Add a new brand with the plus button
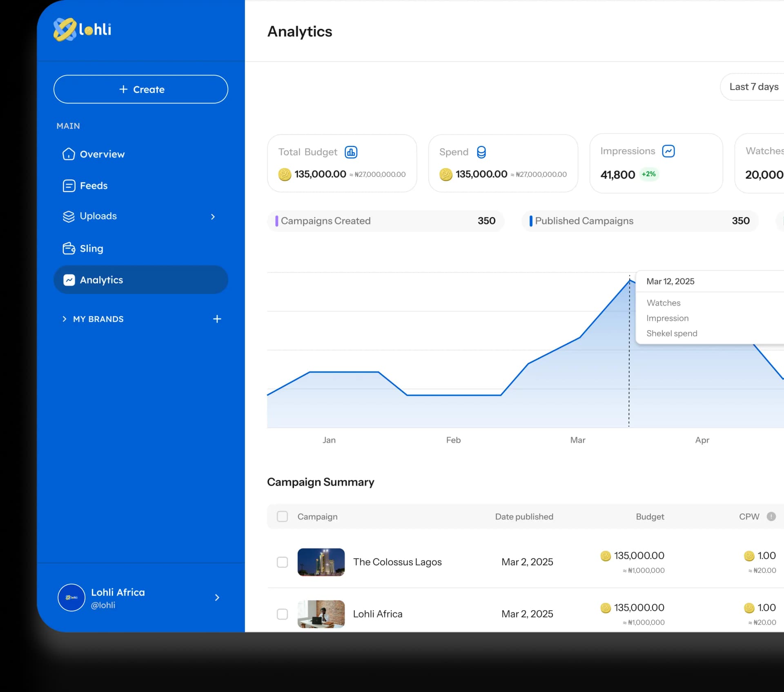This screenshot has height=692, width=784. 218,319
